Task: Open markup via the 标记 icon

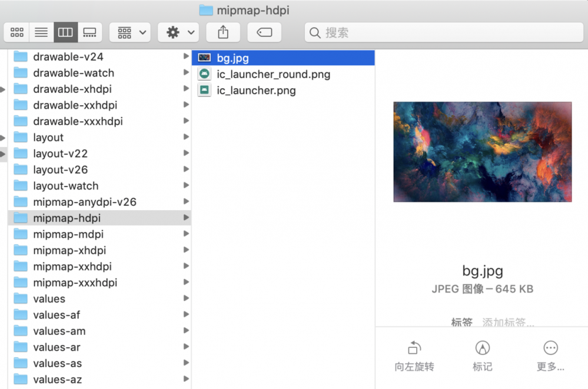Action: [x=482, y=348]
